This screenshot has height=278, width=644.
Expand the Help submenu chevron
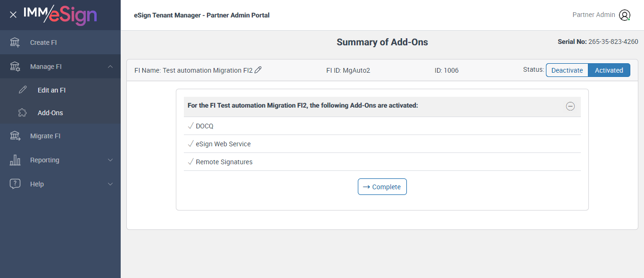(x=110, y=184)
